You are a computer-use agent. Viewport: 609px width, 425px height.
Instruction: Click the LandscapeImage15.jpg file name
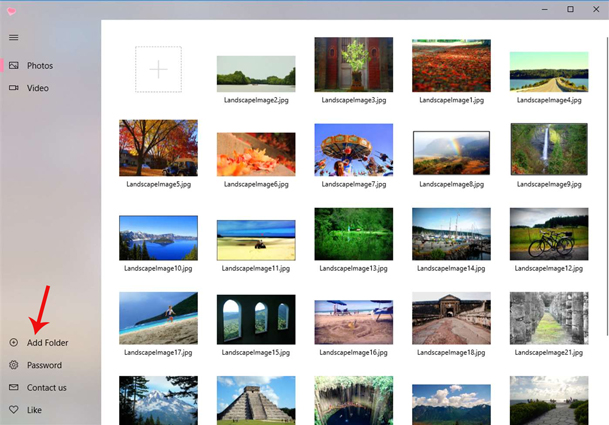256,353
